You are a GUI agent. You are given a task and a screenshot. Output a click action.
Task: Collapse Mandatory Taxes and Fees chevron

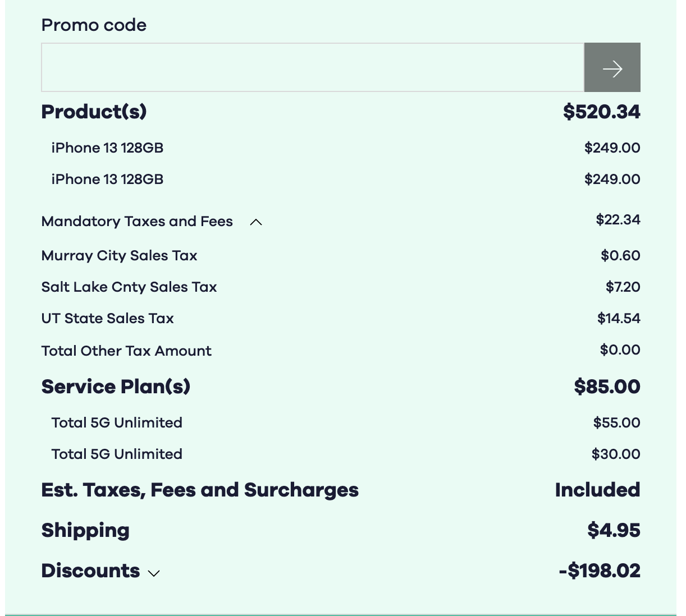click(256, 222)
